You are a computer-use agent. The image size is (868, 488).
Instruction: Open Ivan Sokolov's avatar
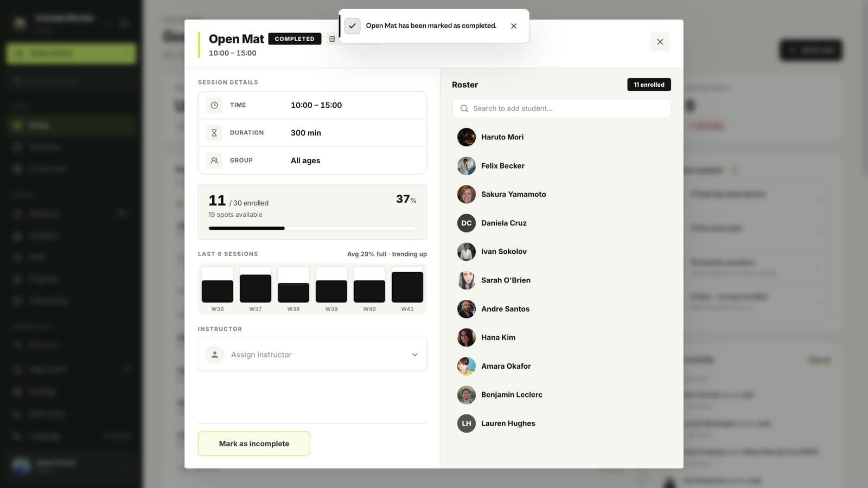pos(467,252)
